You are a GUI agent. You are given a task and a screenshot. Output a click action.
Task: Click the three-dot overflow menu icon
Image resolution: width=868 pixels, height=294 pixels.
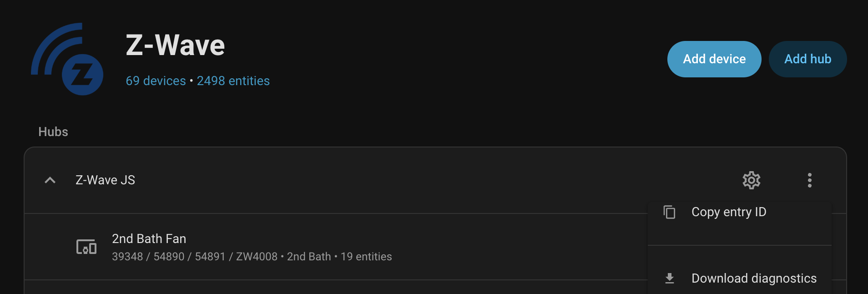(809, 180)
